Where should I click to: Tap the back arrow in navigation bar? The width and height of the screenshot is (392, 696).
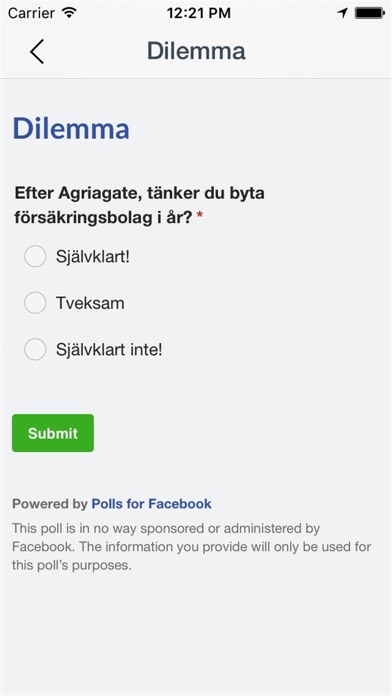37,51
